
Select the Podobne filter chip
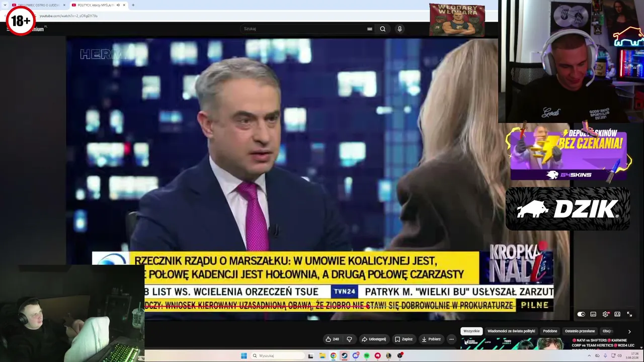pos(550,331)
